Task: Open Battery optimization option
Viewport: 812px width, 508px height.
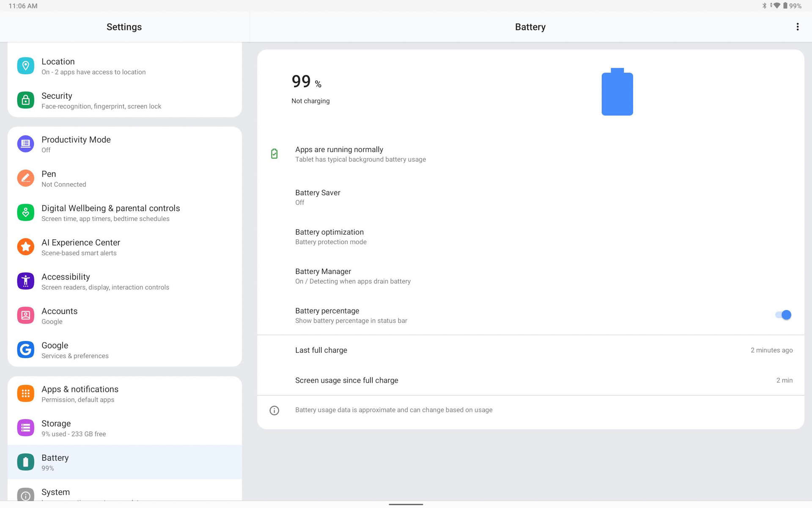Action: (330, 237)
